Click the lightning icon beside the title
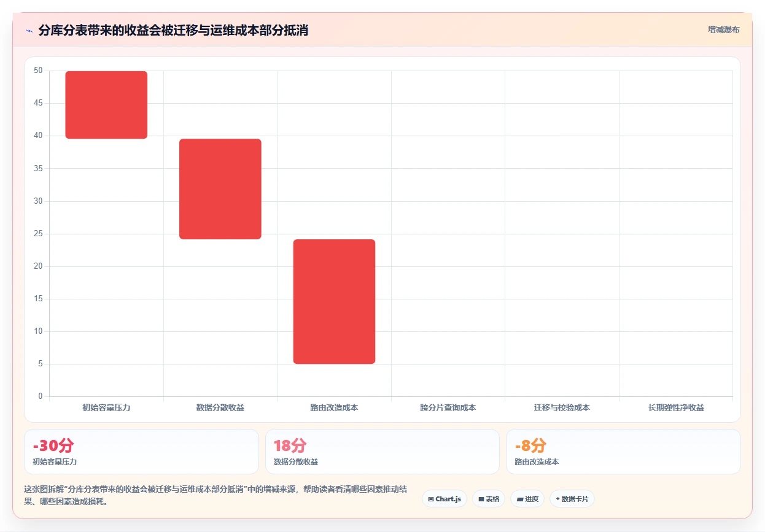The image size is (765, 532). pyautogui.click(x=29, y=31)
